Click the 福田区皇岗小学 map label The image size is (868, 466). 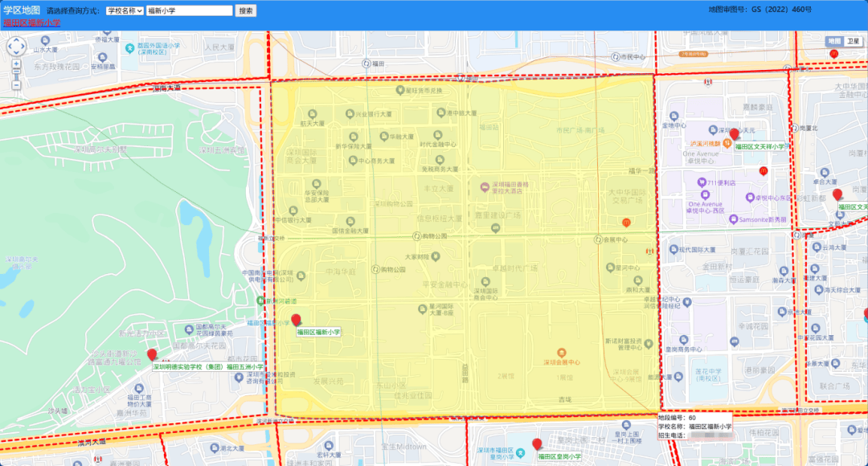point(559,456)
